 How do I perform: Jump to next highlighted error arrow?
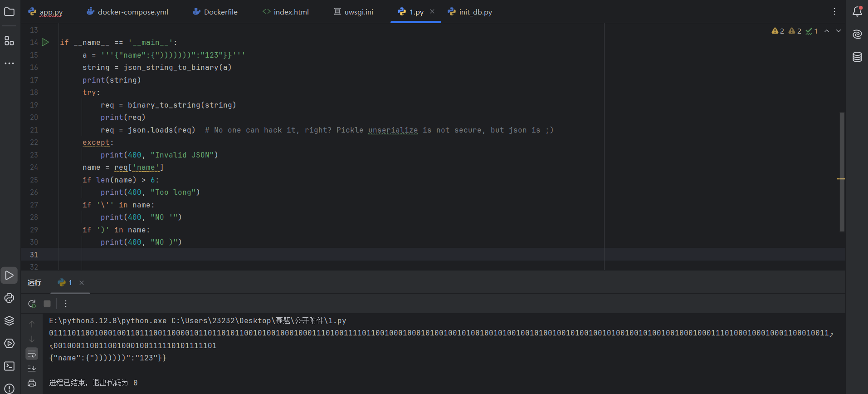pos(839,31)
